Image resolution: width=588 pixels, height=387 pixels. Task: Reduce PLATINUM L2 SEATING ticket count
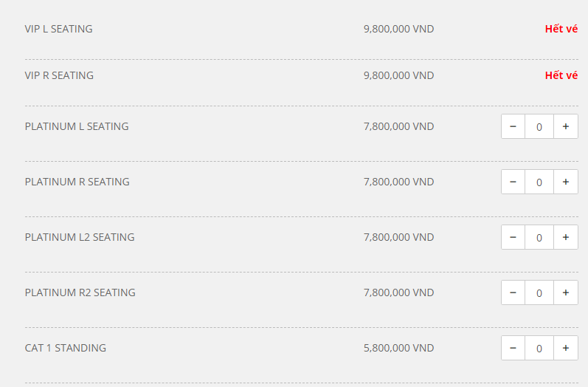click(513, 237)
